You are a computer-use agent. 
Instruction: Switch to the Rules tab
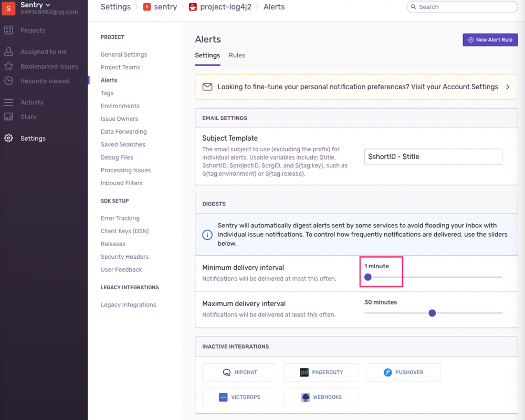237,55
